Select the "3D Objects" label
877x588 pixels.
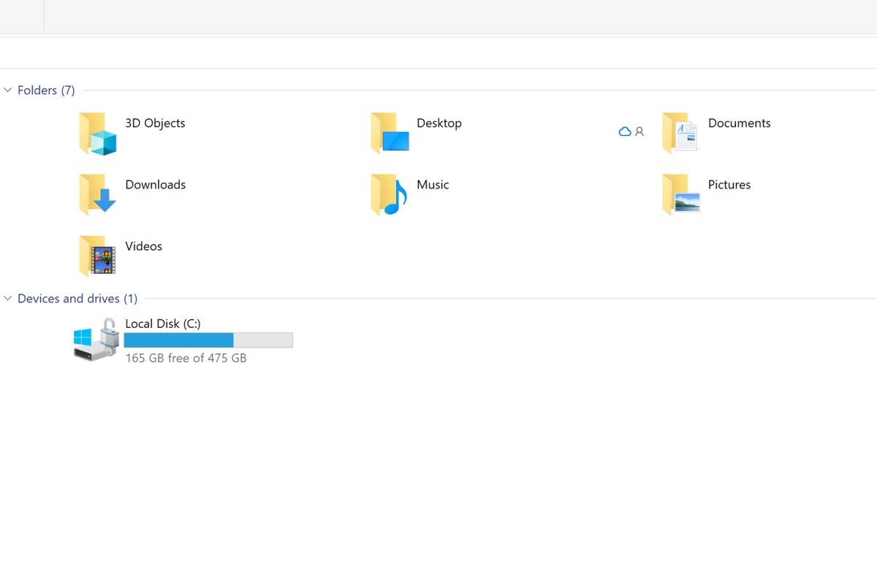click(x=155, y=123)
